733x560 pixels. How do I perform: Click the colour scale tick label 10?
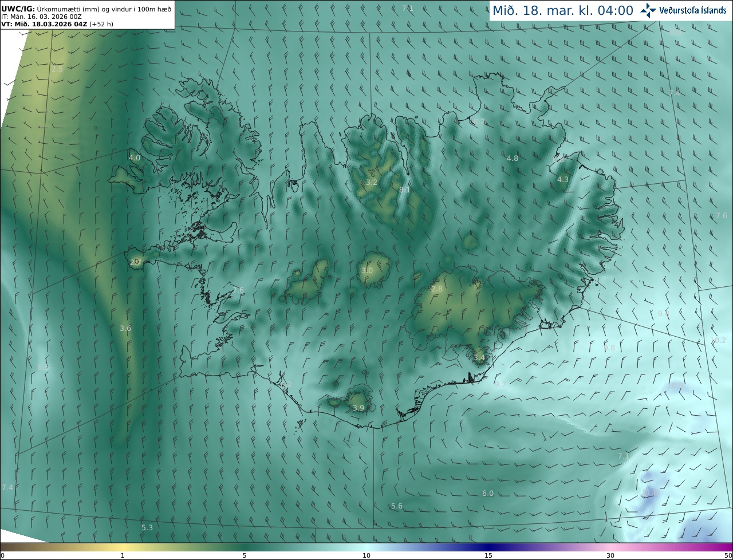tap(366, 555)
